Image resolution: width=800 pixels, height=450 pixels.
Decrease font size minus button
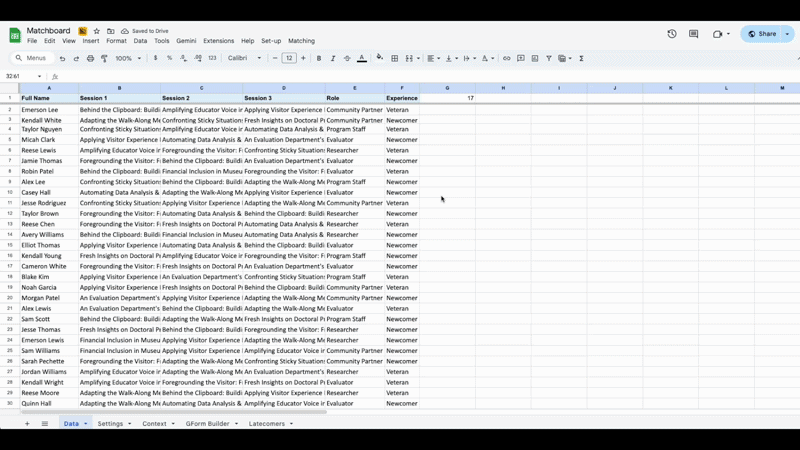click(275, 58)
